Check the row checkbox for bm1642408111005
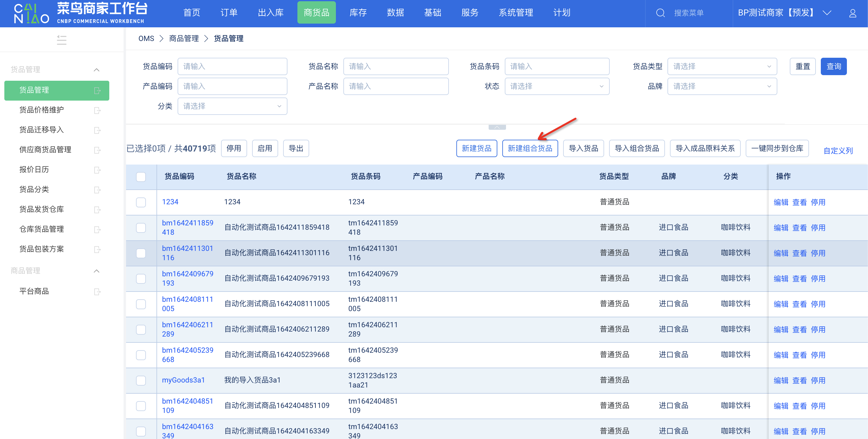Viewport: 868px width, 439px height. pyautogui.click(x=141, y=304)
